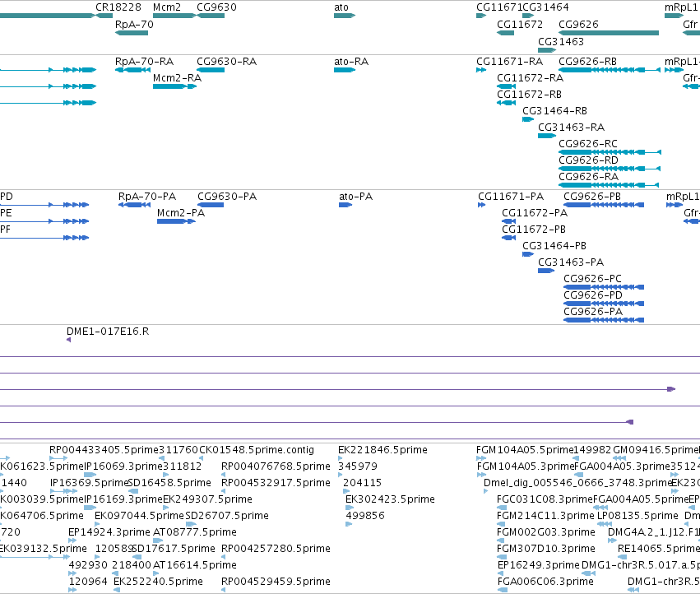Click the CG11671-PA protein label

pos(511,197)
